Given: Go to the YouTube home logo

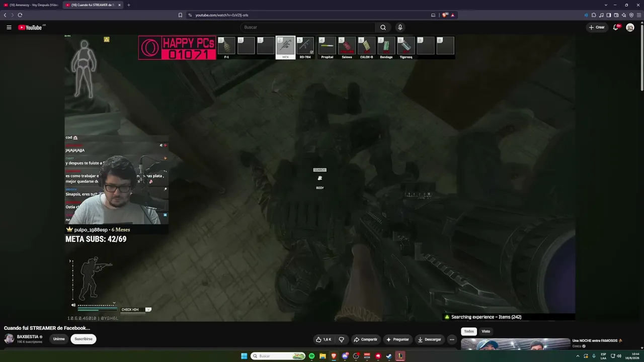Looking at the screenshot, I should 30,27.
